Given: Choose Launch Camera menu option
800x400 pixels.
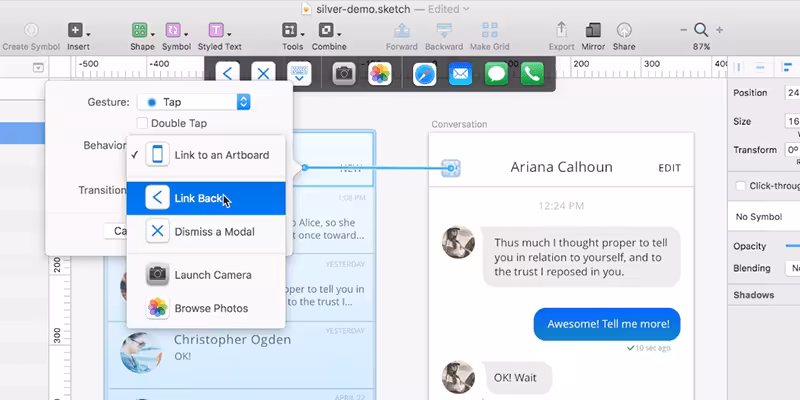Looking at the screenshot, I should pyautogui.click(x=206, y=275).
